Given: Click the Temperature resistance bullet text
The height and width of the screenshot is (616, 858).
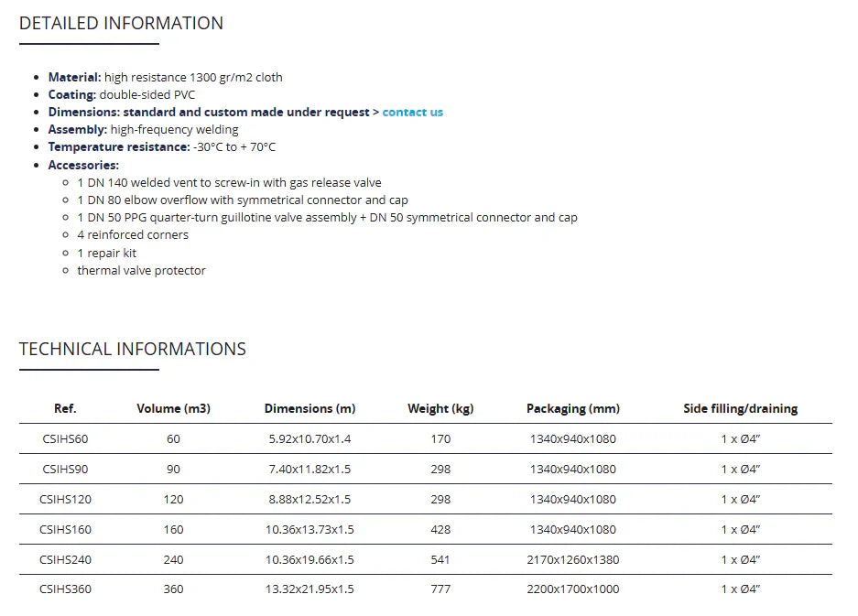Looking at the screenshot, I should tap(162, 147).
